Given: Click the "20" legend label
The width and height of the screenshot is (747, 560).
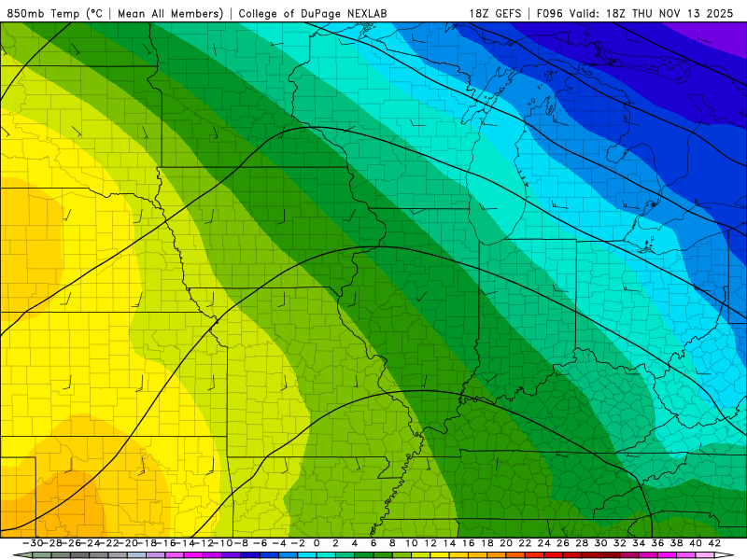Looking at the screenshot, I should (x=506, y=543).
